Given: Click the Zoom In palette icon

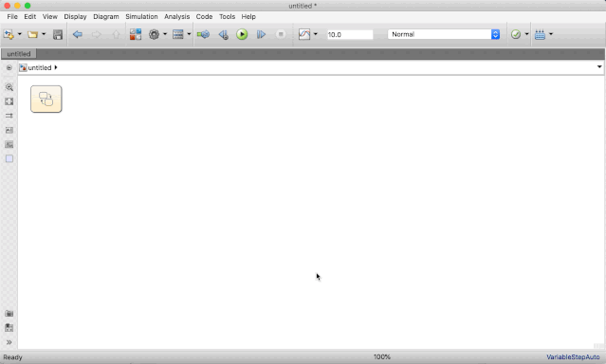Looking at the screenshot, I should coord(9,87).
